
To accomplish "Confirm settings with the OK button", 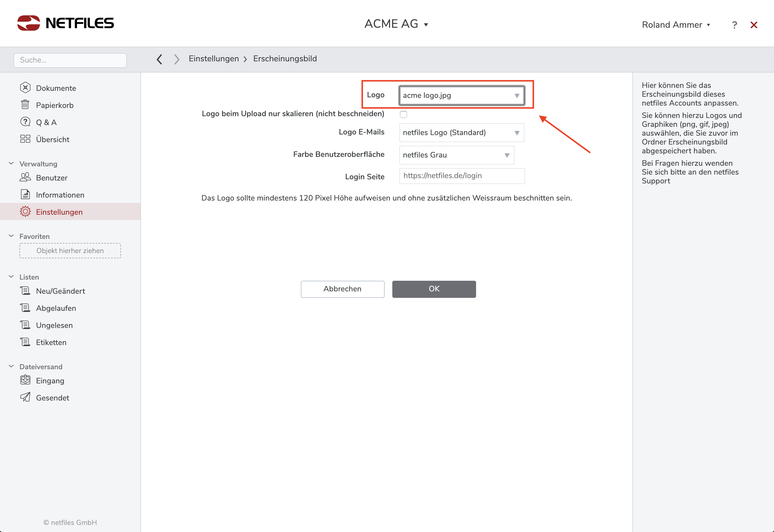I will (434, 289).
